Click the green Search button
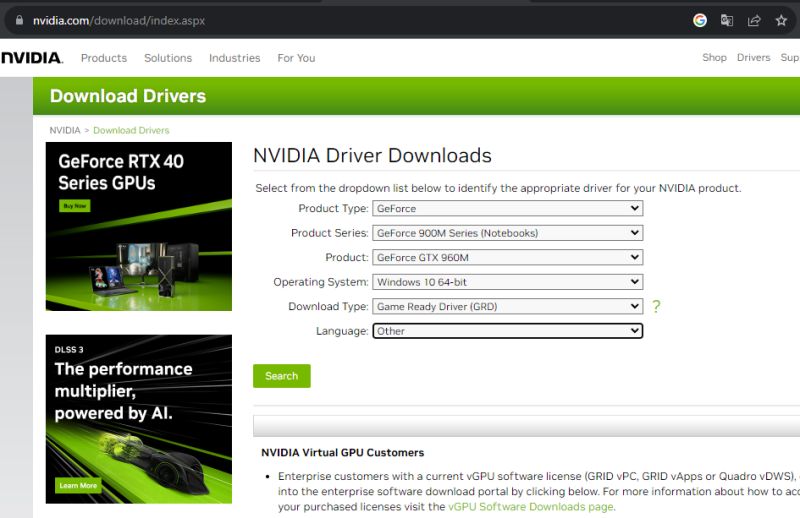The image size is (800, 518). pyautogui.click(x=282, y=376)
